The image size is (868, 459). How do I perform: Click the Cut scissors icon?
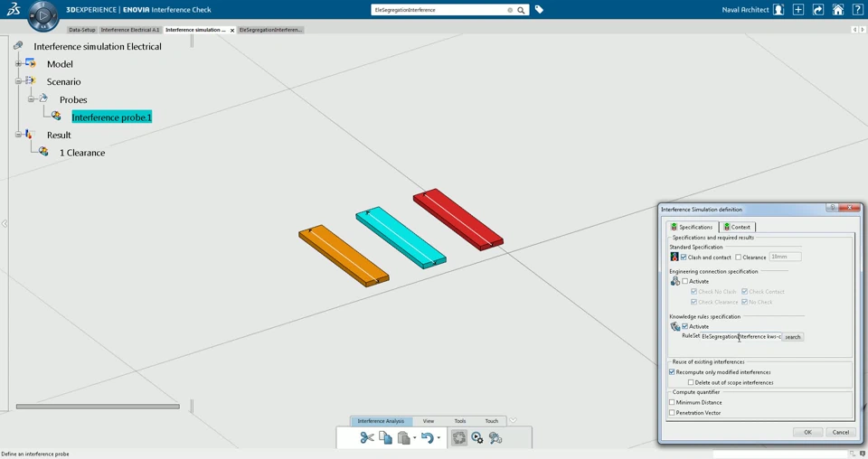[x=366, y=438]
